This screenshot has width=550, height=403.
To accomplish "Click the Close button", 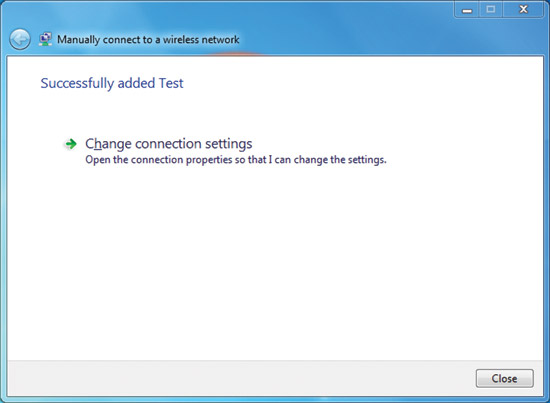I will coord(504,378).
